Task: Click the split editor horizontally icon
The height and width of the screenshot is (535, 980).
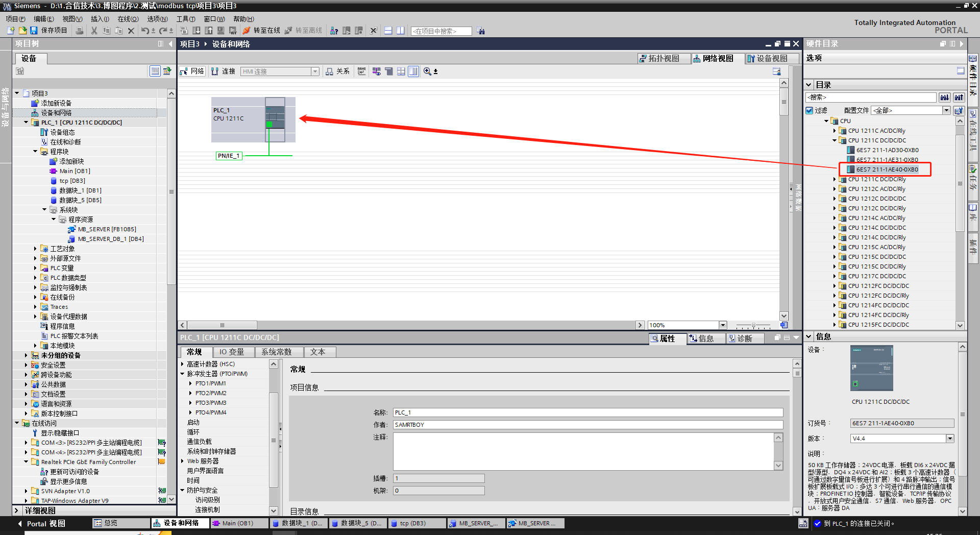Action: tap(388, 31)
